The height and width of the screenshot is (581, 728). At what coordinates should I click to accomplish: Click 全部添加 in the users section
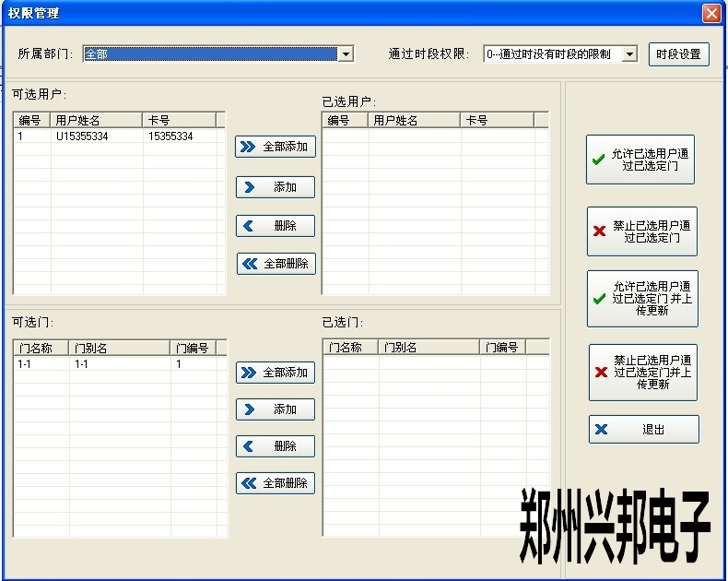coord(276,147)
